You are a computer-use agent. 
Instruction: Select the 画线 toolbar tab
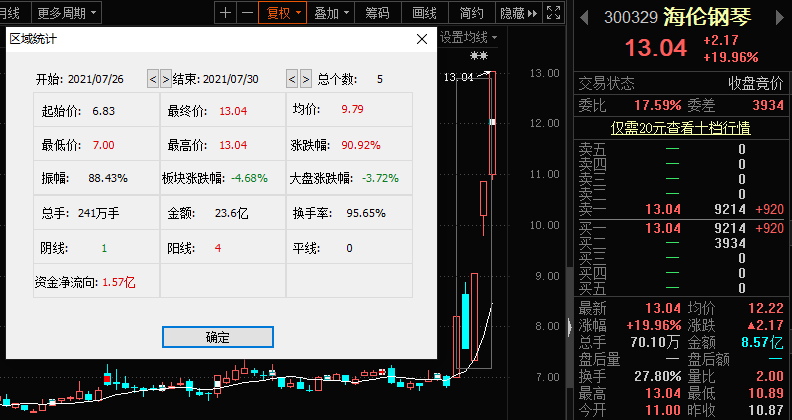424,13
